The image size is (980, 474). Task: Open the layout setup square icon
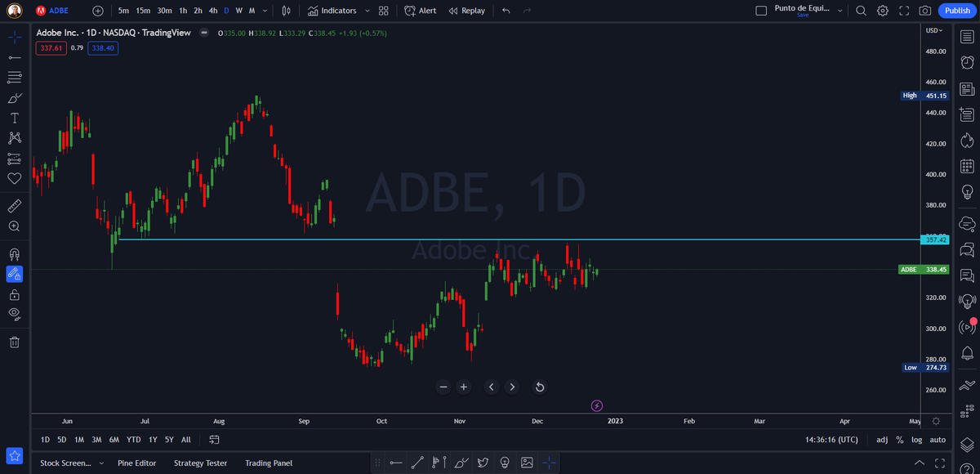point(761,11)
